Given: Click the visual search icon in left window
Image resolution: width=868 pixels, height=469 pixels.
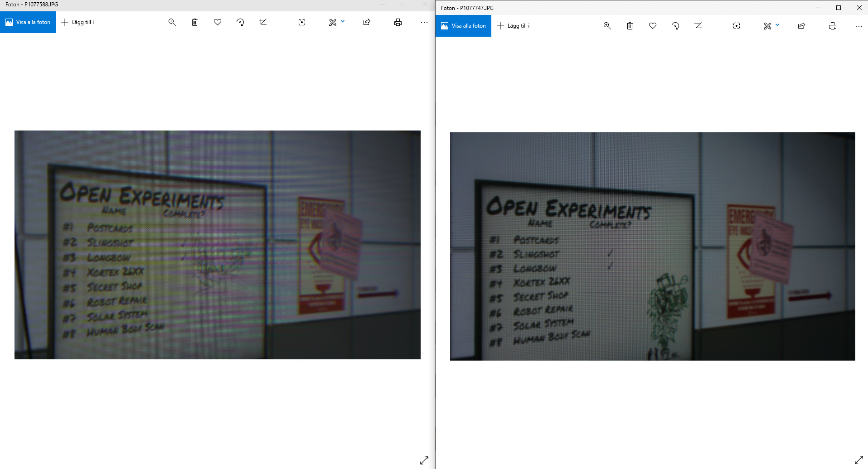Looking at the screenshot, I should click(x=302, y=22).
